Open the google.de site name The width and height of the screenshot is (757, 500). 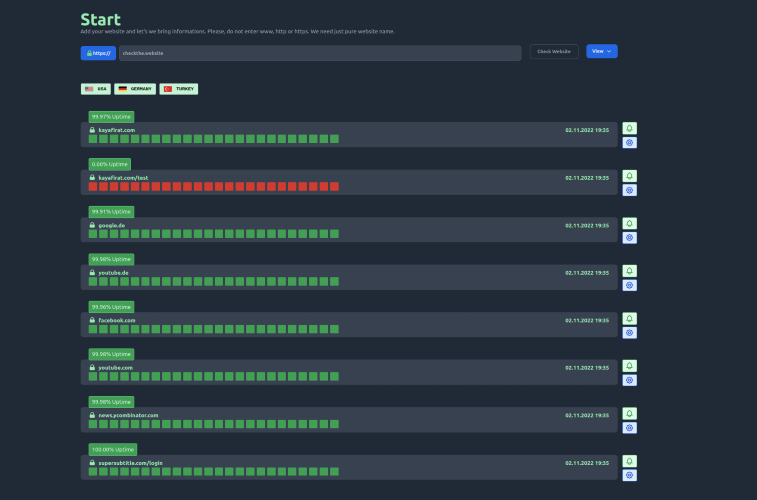(112, 225)
